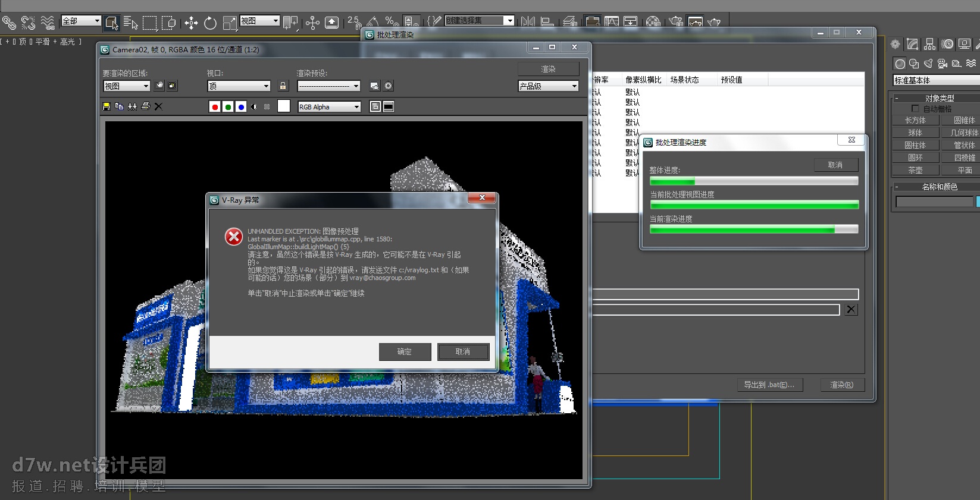Select the Move tool in toolbar
The height and width of the screenshot is (500, 980).
[x=191, y=23]
